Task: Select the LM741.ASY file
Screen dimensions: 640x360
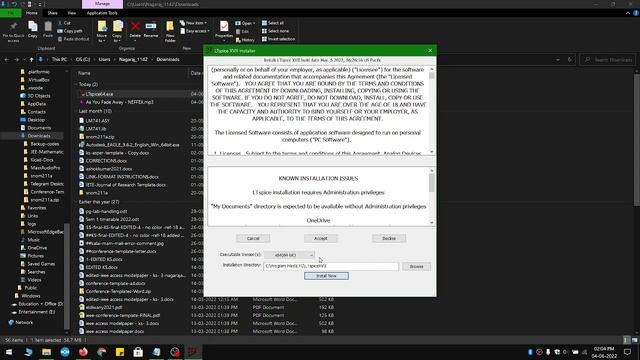Action: click(98, 121)
